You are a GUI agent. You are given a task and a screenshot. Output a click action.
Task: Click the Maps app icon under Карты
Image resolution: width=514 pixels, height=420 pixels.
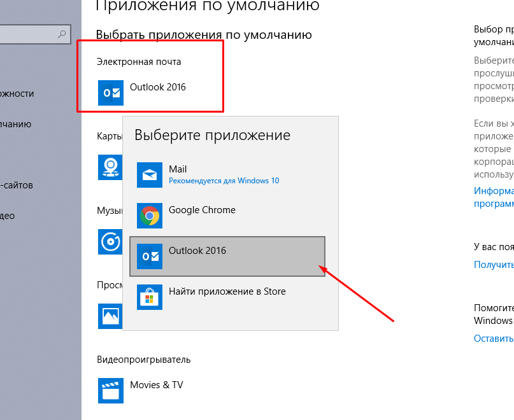(x=110, y=167)
